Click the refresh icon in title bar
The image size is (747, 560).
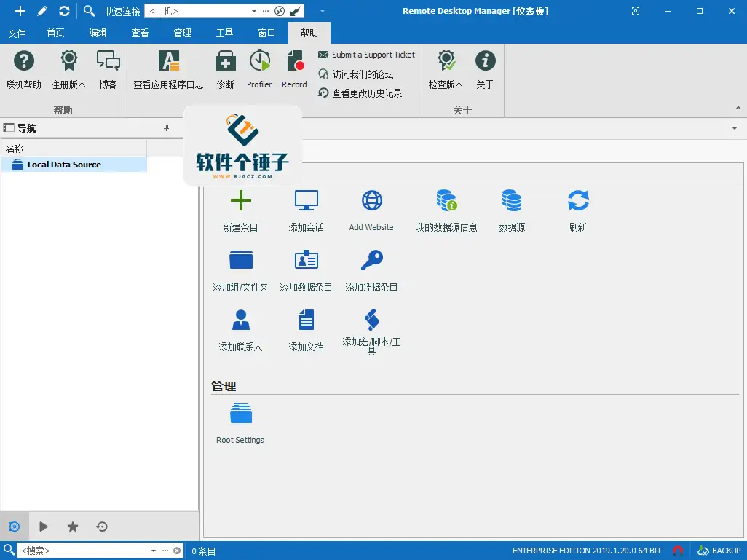pos(64,11)
